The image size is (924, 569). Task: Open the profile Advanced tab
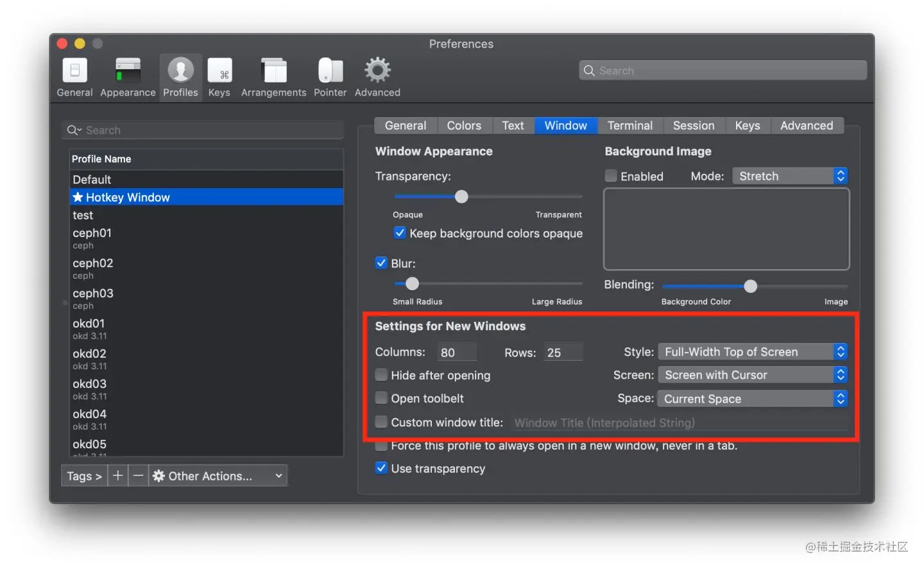point(807,126)
